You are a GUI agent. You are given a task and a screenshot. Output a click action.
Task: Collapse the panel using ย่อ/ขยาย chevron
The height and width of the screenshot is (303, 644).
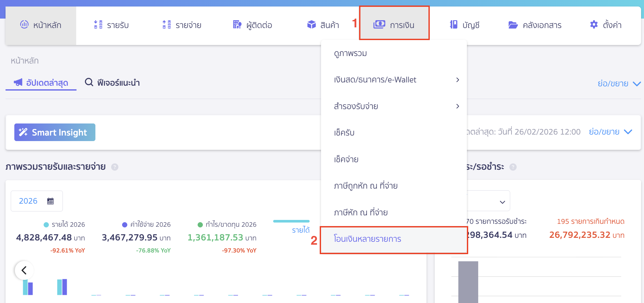click(637, 84)
